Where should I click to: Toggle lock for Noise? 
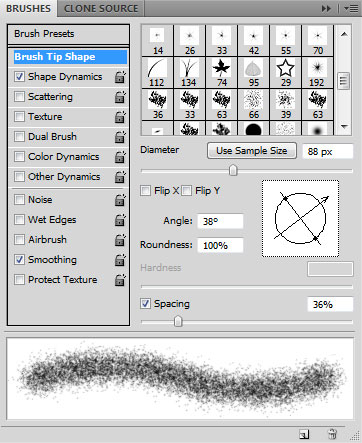tap(120, 200)
